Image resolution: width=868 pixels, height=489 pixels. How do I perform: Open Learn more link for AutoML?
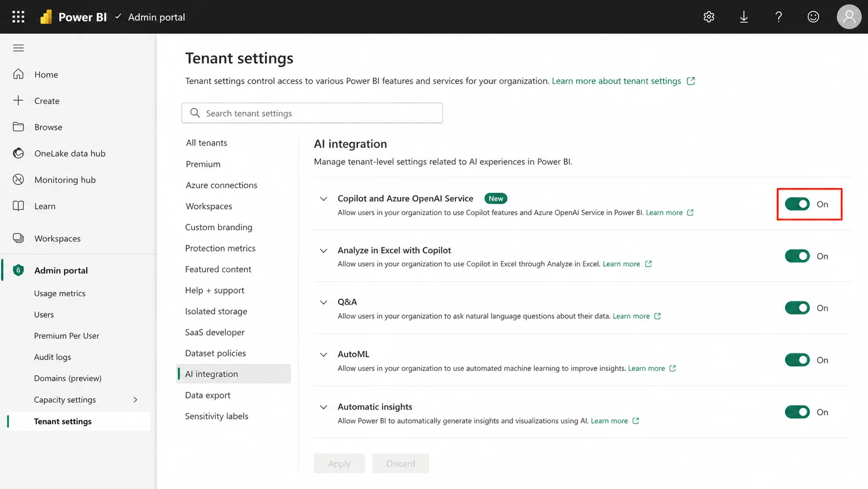[x=646, y=368]
